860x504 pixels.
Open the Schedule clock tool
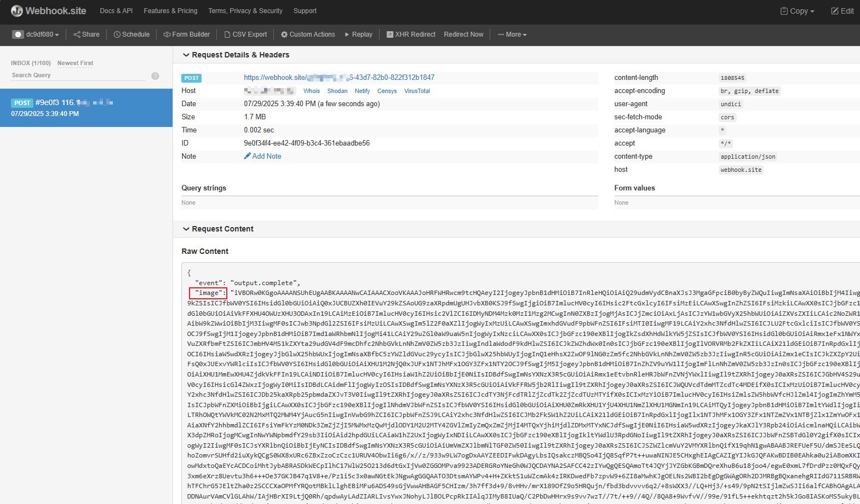(131, 34)
